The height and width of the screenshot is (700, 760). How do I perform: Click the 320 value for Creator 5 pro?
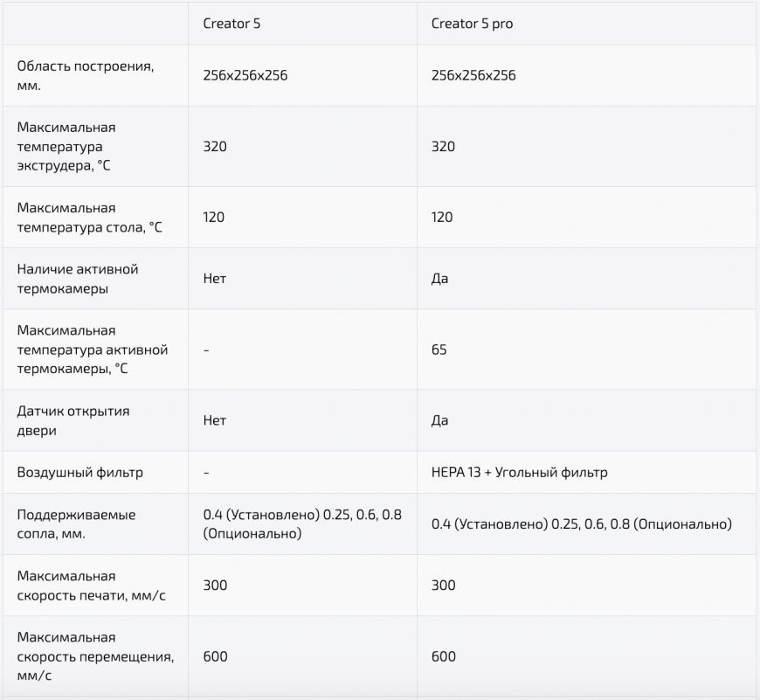(x=443, y=146)
